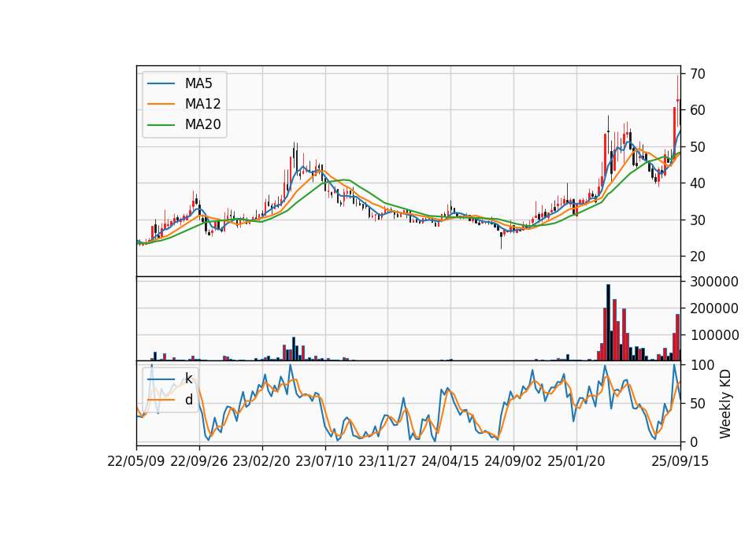Screen dimensions: 756x543
Task: Click the 40 price axis tick label
Action: pyautogui.click(x=698, y=183)
